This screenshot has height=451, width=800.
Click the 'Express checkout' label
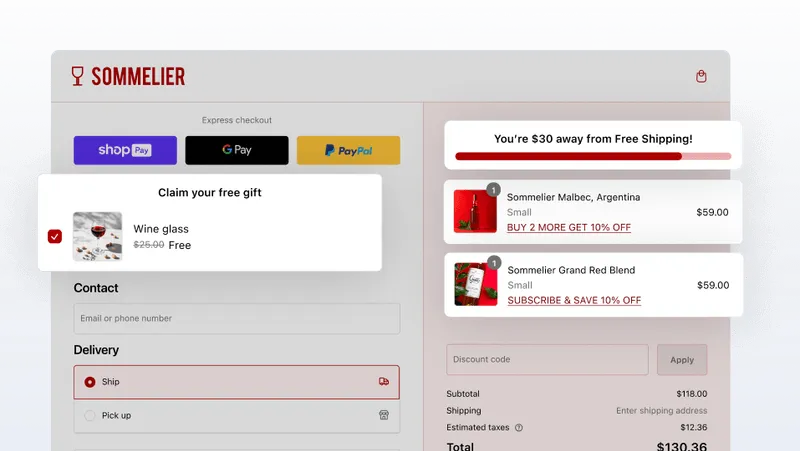(x=237, y=120)
